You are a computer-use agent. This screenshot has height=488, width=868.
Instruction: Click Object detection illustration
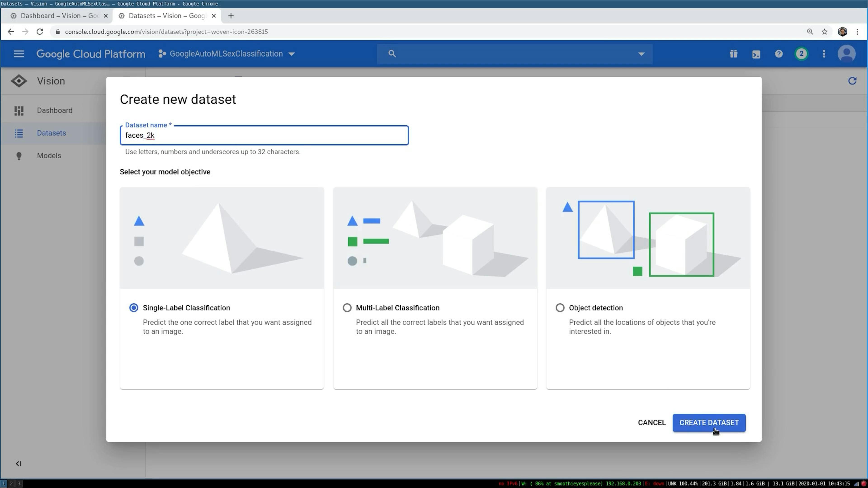648,238
